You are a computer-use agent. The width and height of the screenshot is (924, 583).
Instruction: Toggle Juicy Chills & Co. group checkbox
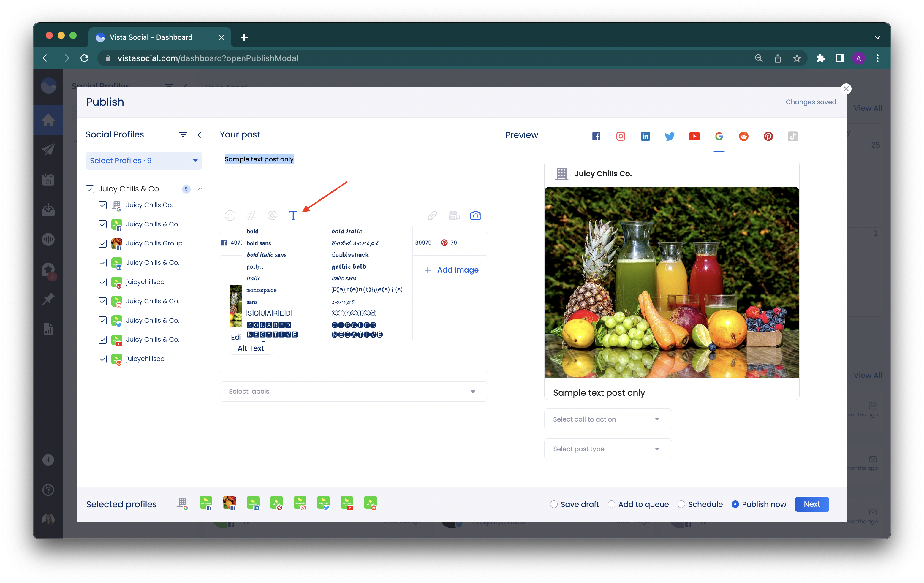coord(90,189)
